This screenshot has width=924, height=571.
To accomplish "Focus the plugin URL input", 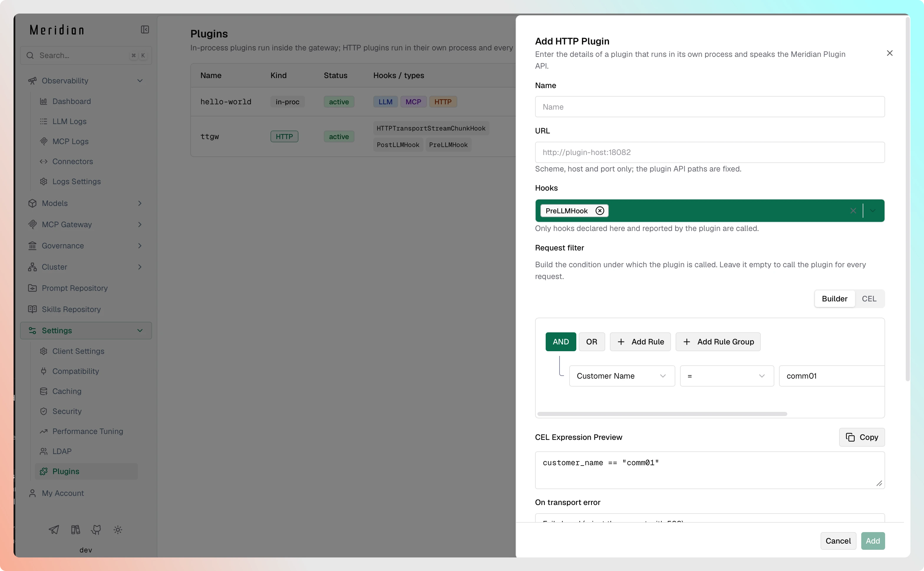I will (709, 152).
